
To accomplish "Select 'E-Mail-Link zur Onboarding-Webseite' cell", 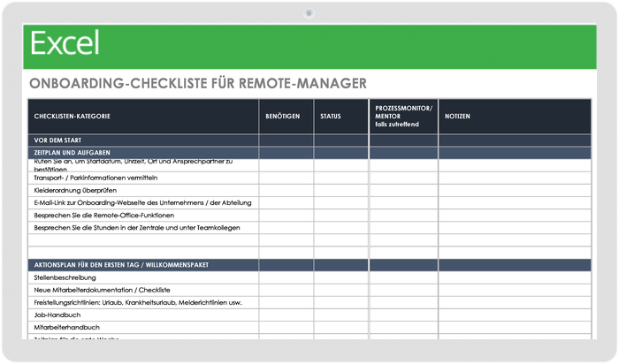I will [x=143, y=202].
